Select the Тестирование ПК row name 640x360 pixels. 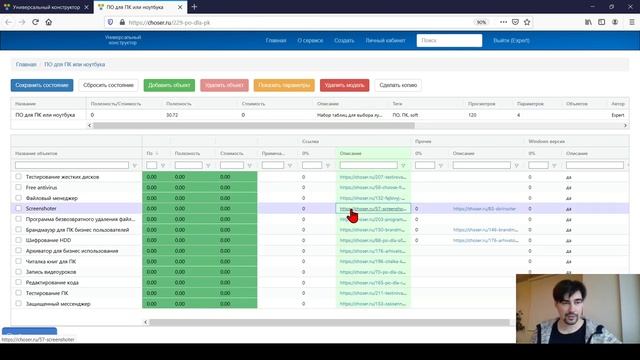point(47,293)
